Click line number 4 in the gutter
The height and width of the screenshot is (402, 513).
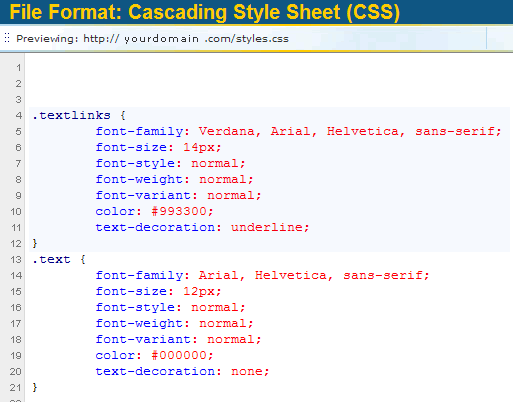coord(18,116)
